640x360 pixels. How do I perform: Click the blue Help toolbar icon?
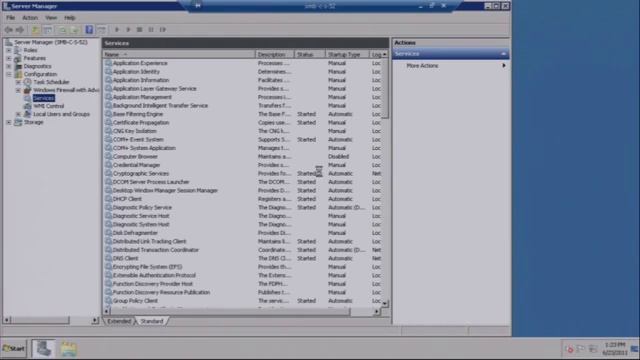(89, 29)
